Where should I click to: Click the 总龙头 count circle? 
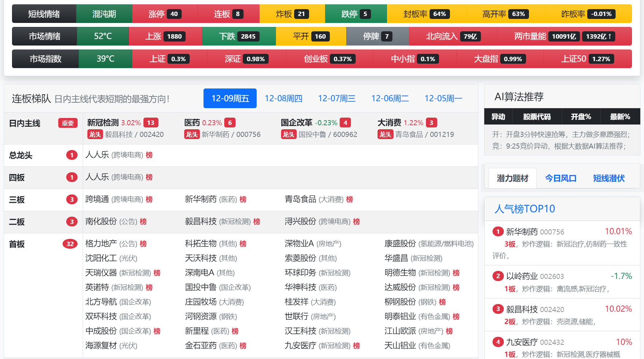[x=72, y=155]
